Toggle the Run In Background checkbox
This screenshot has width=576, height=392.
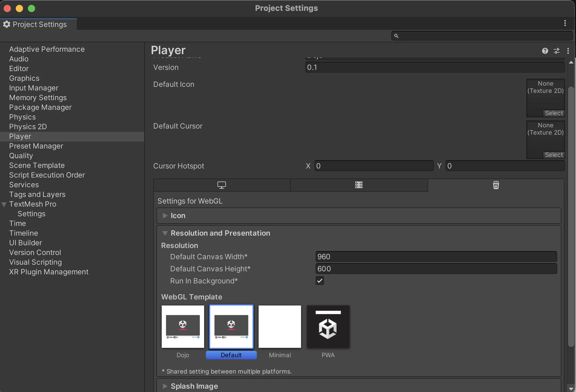click(x=319, y=281)
